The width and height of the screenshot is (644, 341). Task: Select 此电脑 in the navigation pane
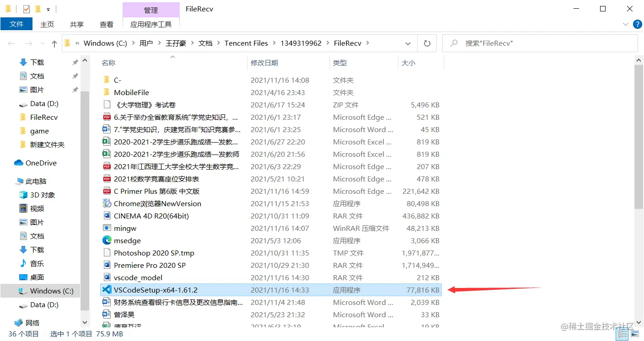click(36, 181)
